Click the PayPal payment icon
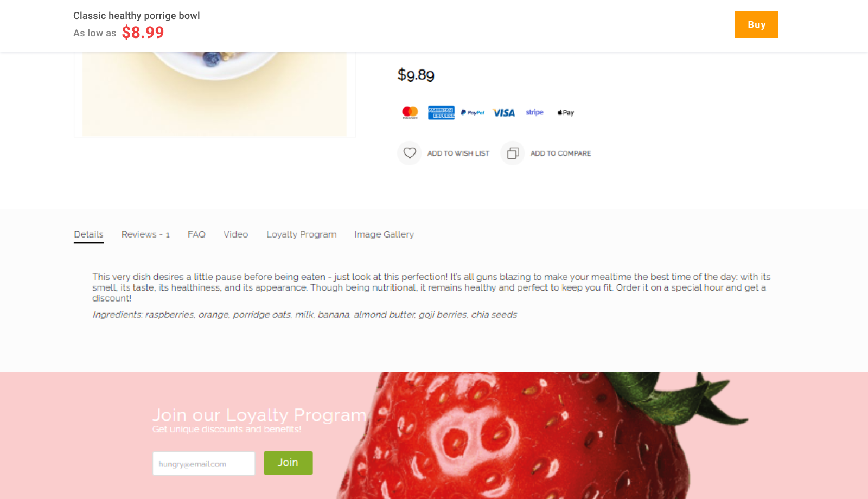Viewport: 868px width, 499px height. click(473, 112)
